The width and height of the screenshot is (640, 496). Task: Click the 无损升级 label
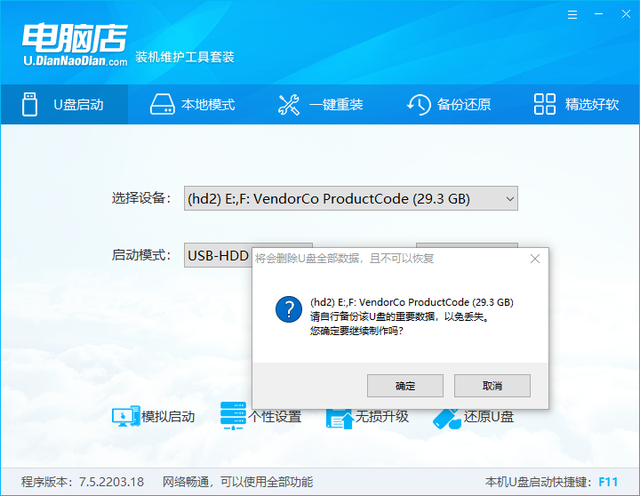pyautogui.click(x=382, y=417)
